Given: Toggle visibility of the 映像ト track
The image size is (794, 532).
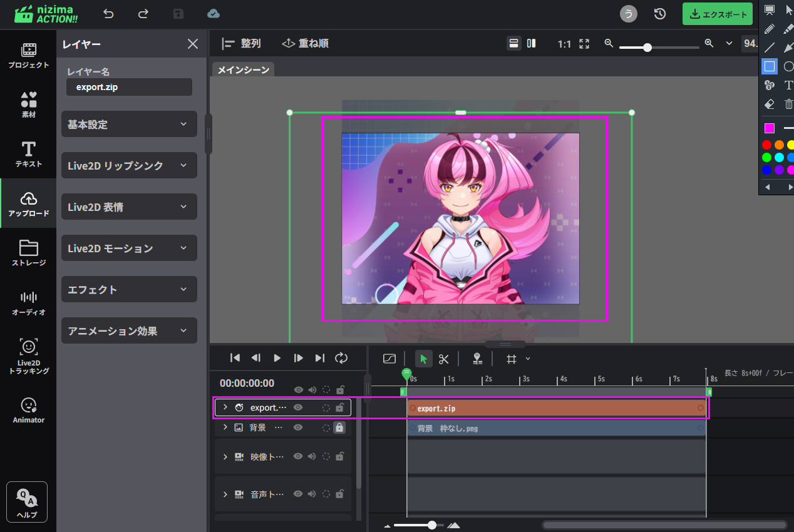Looking at the screenshot, I should pos(299,457).
